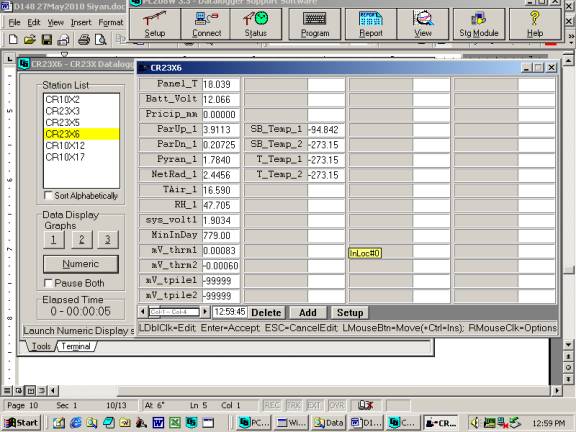
Task: Switch to Data folder taskbar button
Action: tap(328, 423)
